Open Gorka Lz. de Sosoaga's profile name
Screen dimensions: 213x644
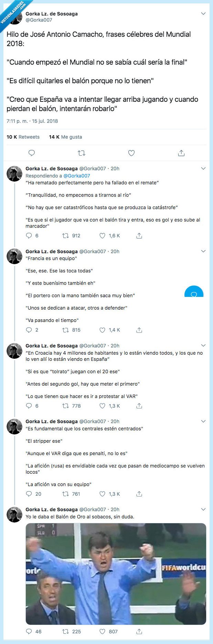[x=52, y=14]
